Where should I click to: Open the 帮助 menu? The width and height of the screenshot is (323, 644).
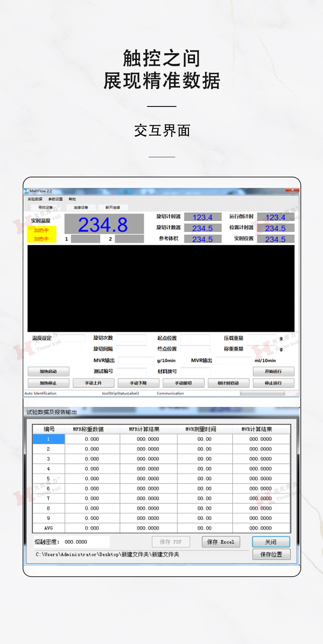click(x=72, y=199)
